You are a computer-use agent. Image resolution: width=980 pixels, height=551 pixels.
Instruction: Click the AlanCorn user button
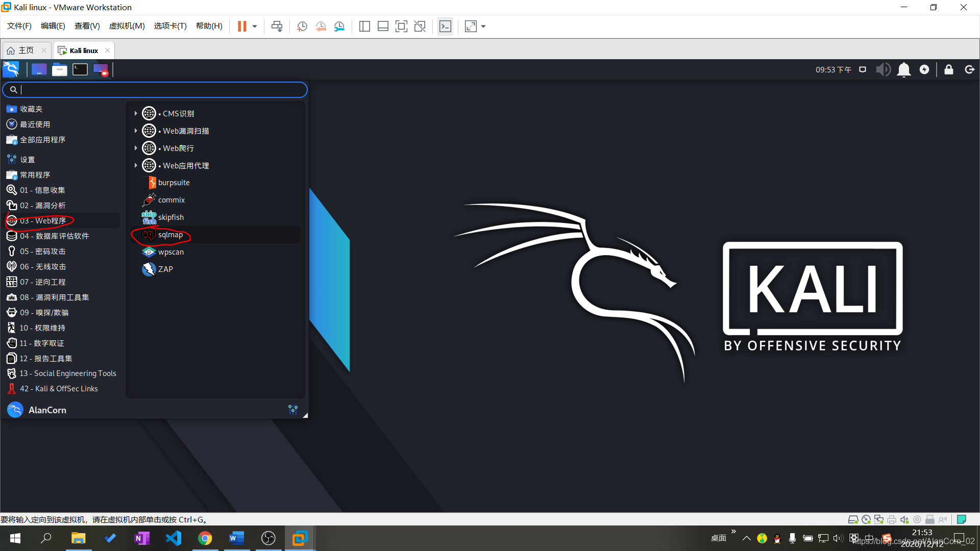[37, 410]
